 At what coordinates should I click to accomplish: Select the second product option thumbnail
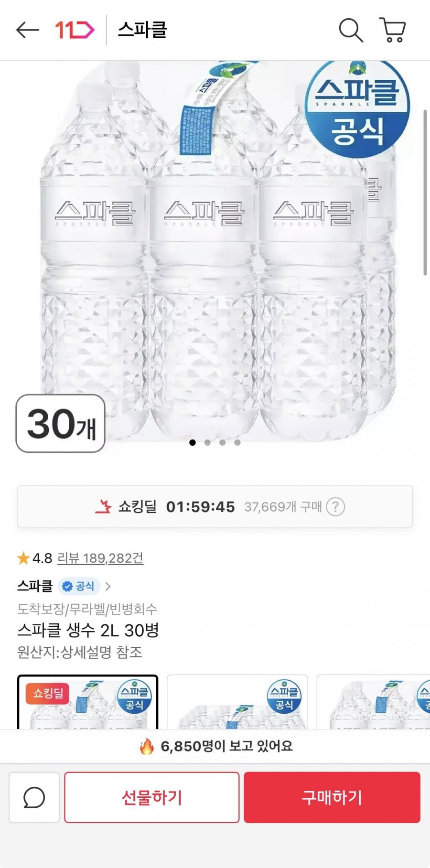click(237, 702)
